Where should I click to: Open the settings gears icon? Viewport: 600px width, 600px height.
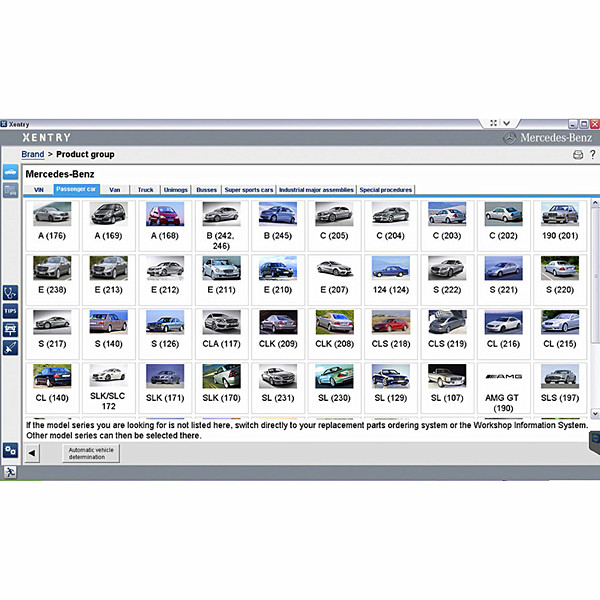pyautogui.click(x=10, y=451)
